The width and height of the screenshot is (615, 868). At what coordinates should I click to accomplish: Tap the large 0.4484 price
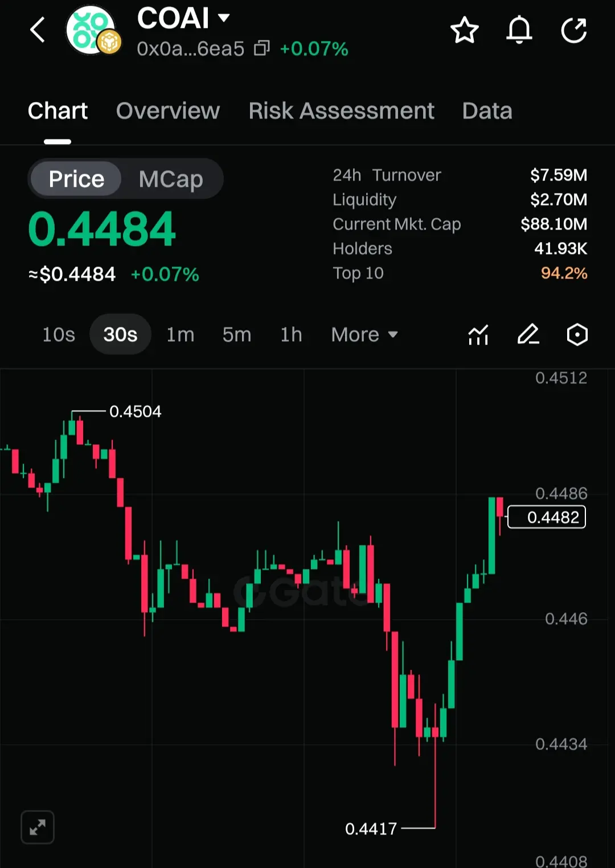point(102,229)
